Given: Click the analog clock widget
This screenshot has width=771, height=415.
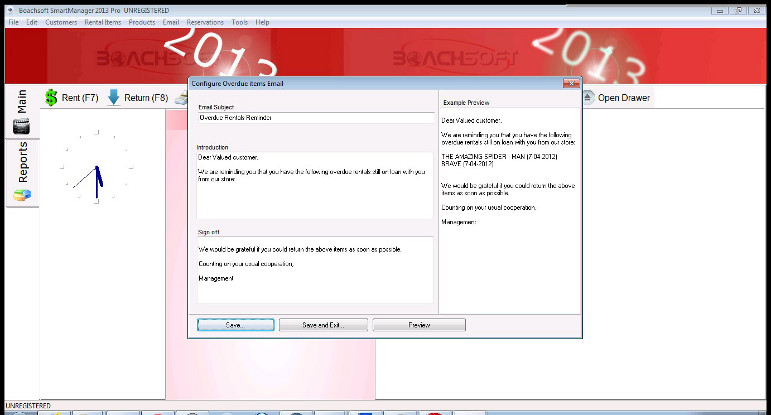Looking at the screenshot, I should (x=97, y=167).
